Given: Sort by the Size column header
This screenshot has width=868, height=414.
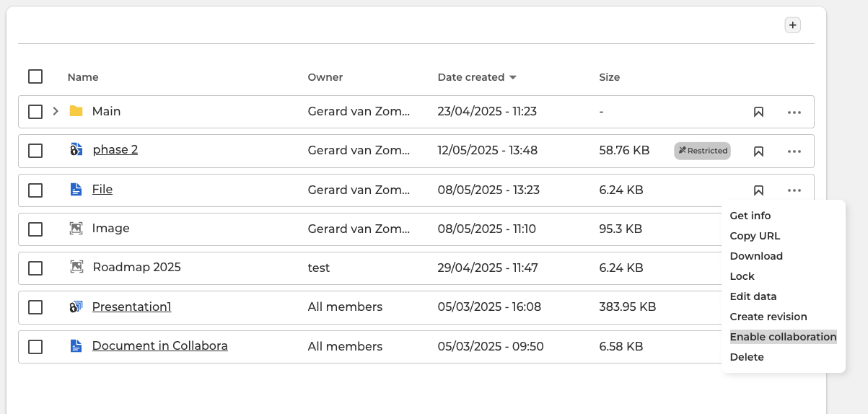Looking at the screenshot, I should [610, 77].
